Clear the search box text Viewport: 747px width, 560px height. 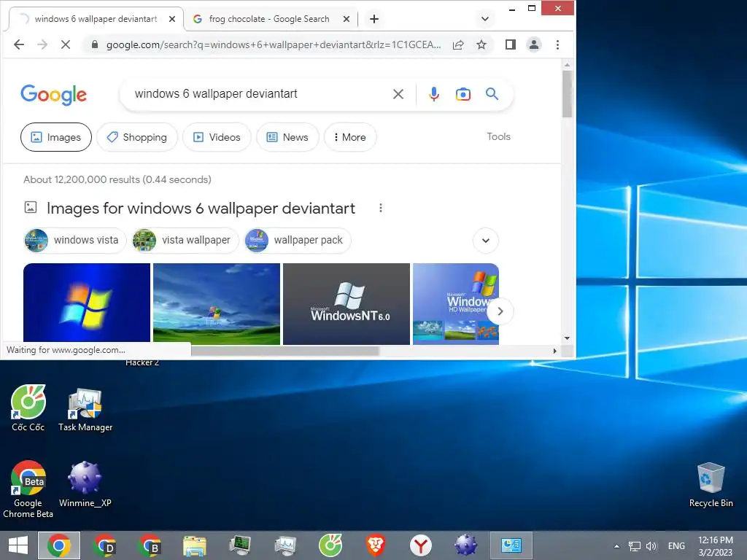(398, 94)
